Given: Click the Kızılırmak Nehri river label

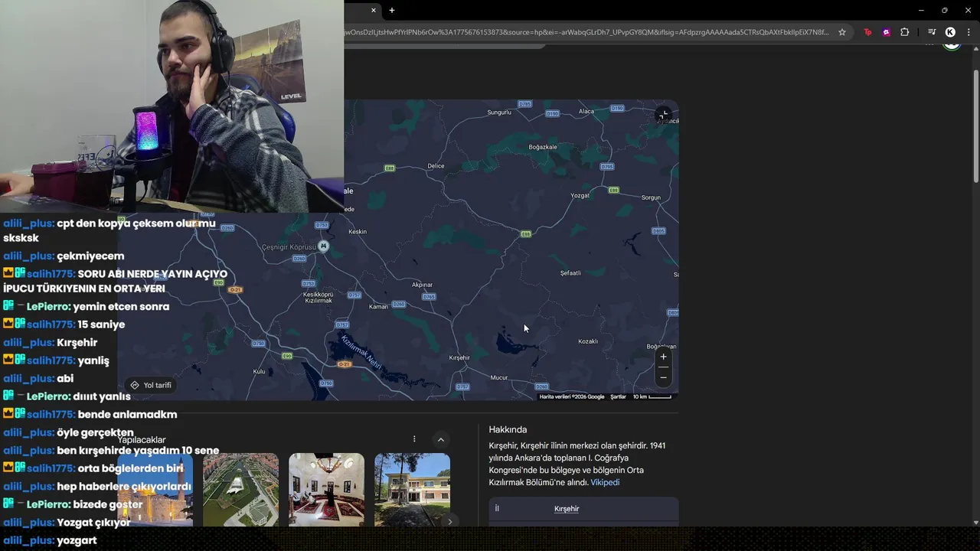Looking at the screenshot, I should (x=360, y=353).
